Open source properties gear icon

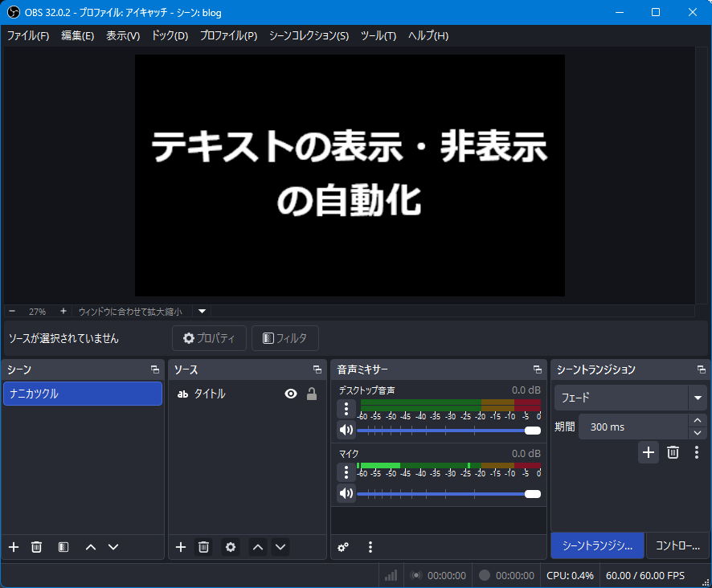click(231, 547)
